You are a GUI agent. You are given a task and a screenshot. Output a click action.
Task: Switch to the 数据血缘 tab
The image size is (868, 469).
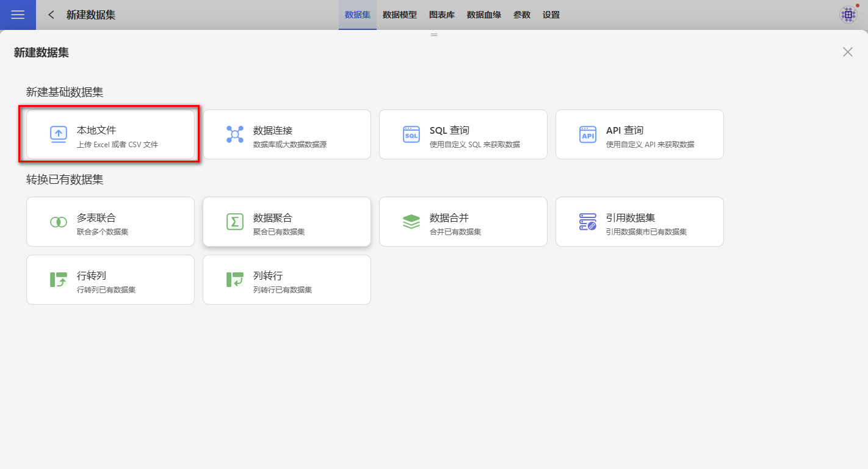[483, 15]
